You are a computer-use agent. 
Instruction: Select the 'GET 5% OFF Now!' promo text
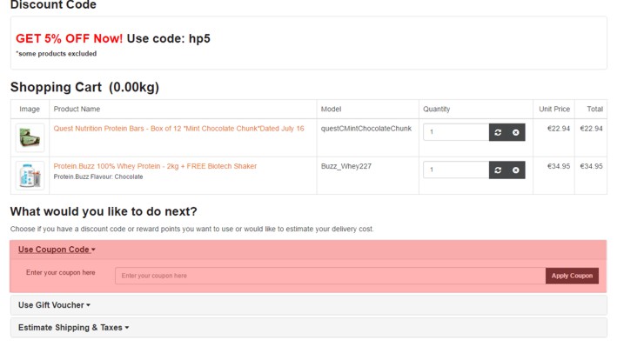coord(69,38)
